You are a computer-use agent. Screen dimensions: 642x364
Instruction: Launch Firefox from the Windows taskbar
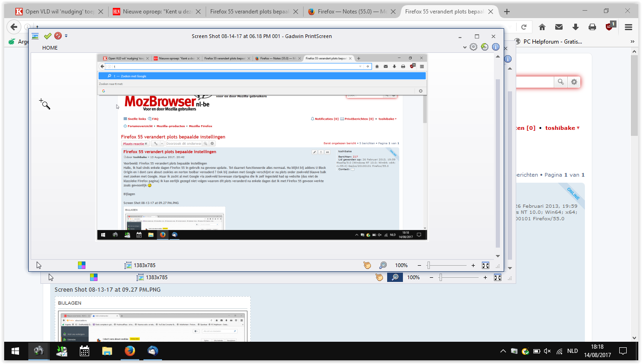coord(130,351)
